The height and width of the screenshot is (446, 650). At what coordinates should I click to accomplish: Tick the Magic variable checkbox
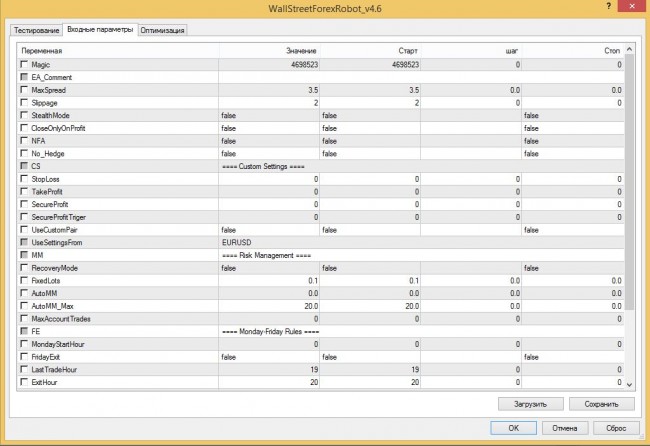(x=24, y=64)
